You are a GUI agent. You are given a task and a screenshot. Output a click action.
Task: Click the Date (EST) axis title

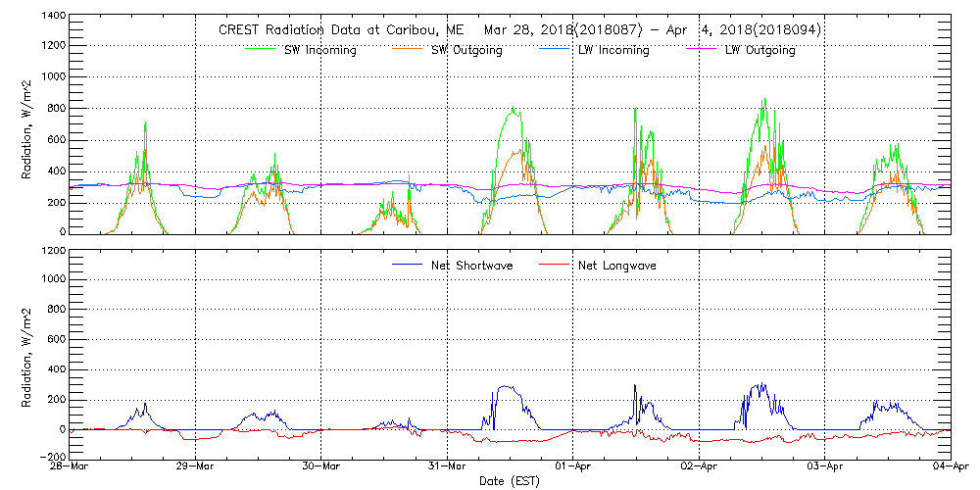[510, 481]
